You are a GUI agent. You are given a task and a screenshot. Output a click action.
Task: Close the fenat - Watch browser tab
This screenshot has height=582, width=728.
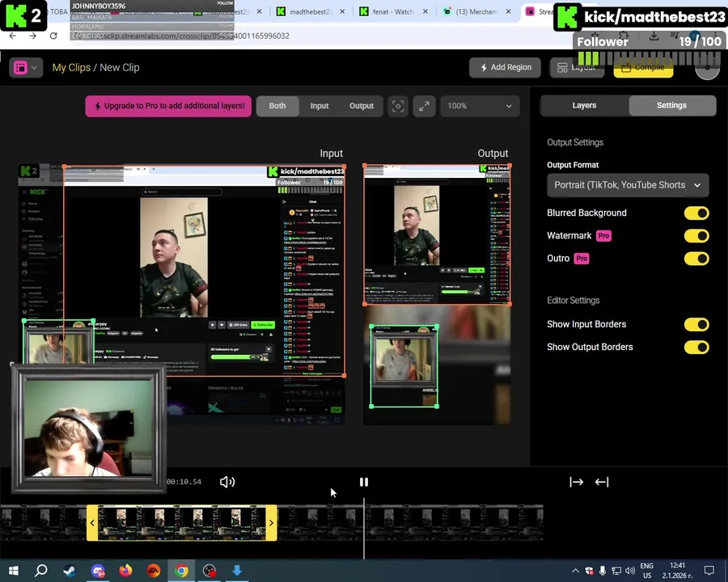pos(425,11)
